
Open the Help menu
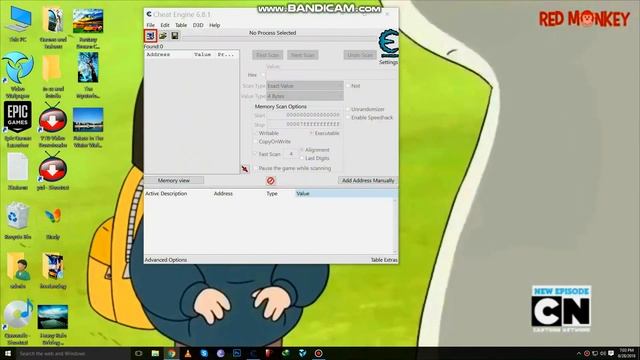pos(215,25)
